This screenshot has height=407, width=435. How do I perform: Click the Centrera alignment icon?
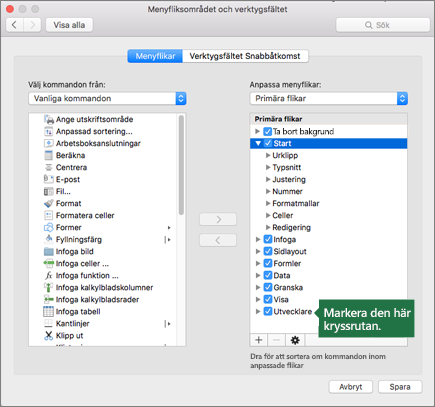point(49,167)
